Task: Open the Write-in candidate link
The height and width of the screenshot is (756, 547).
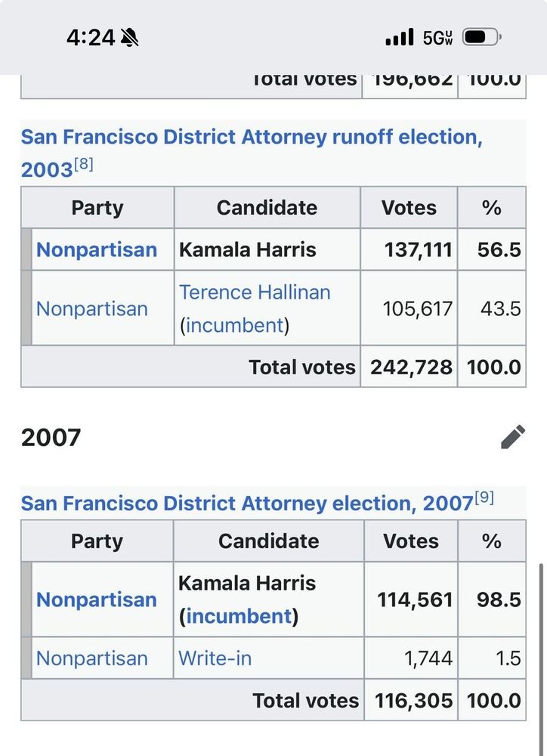Action: (x=215, y=658)
